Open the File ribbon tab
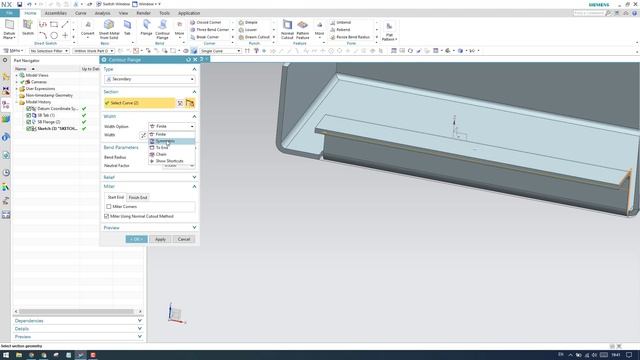 9,13
